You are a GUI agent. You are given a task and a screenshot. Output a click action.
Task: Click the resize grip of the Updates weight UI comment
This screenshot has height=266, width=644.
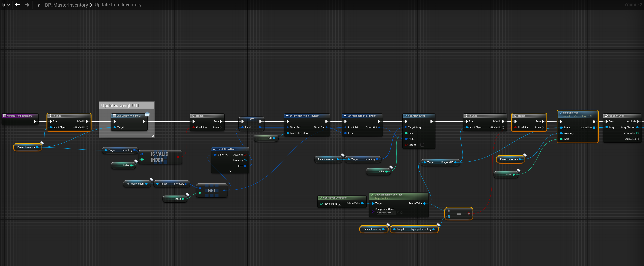coord(153,136)
